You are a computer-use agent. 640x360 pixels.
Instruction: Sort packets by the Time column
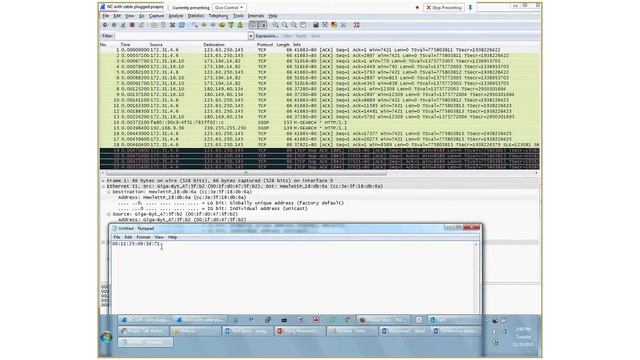(125, 44)
